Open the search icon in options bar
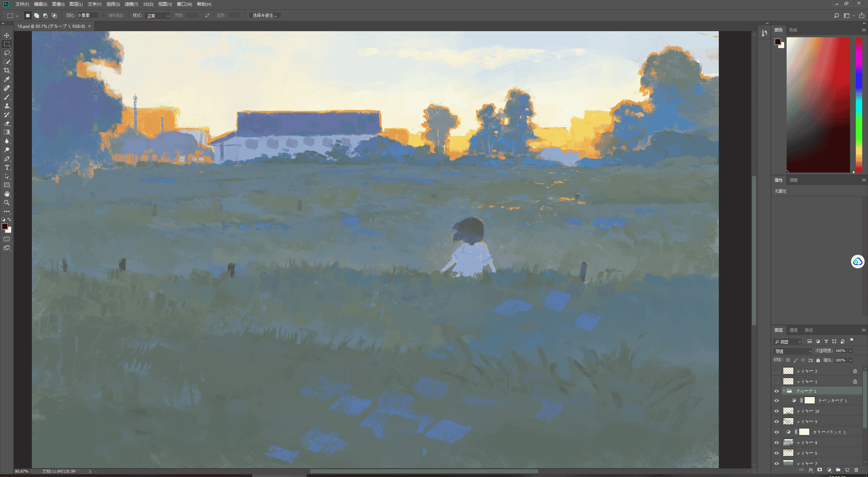This screenshot has height=477, width=868. pos(836,16)
